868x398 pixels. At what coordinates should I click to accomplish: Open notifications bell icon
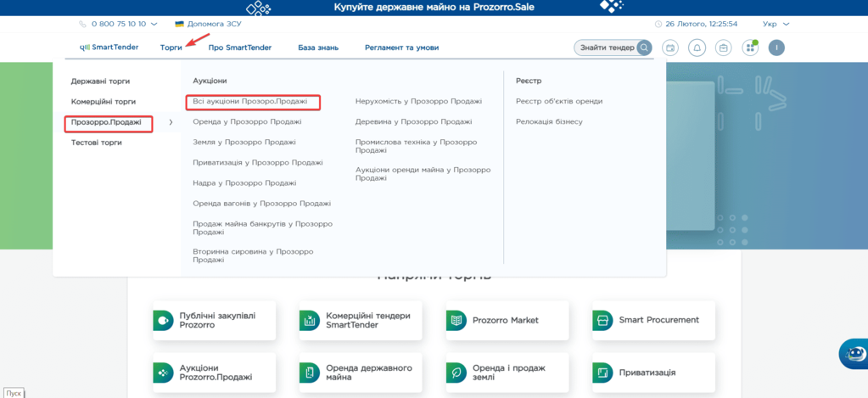tap(697, 48)
